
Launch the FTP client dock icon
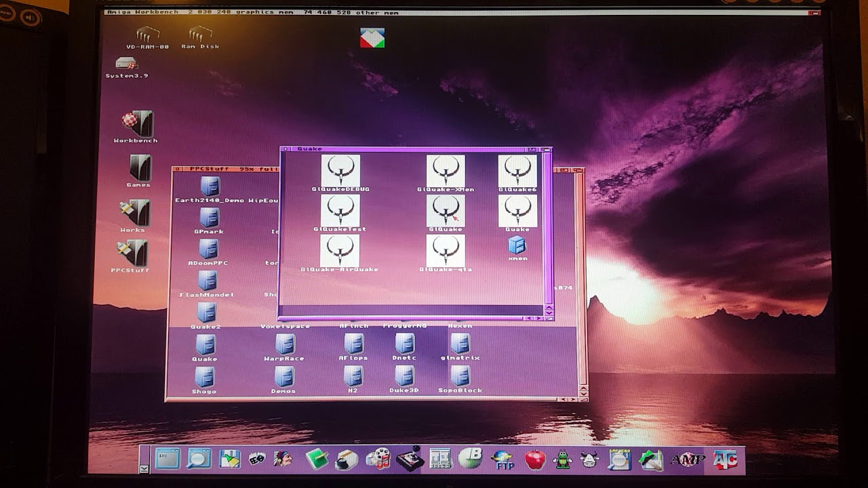tap(502, 460)
